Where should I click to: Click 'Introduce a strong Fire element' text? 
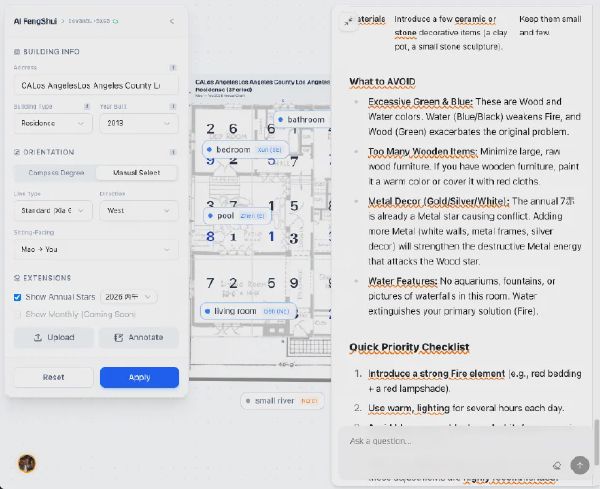click(437, 374)
